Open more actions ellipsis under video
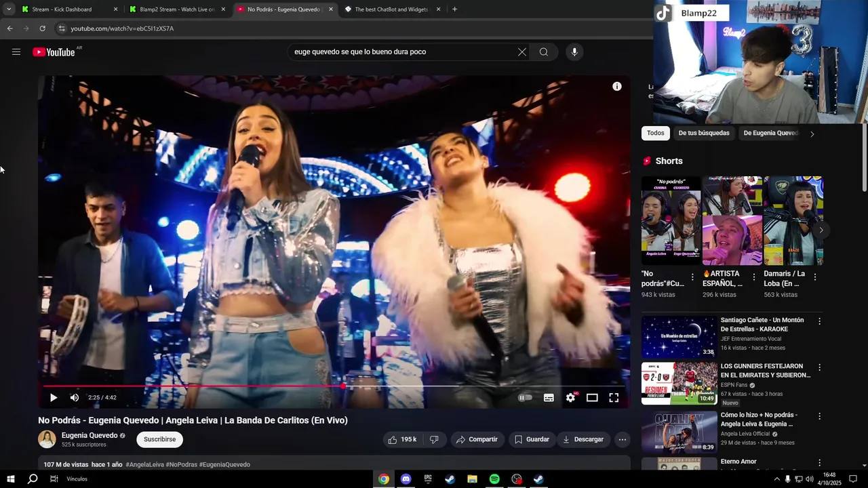The width and height of the screenshot is (868, 488). (623, 440)
